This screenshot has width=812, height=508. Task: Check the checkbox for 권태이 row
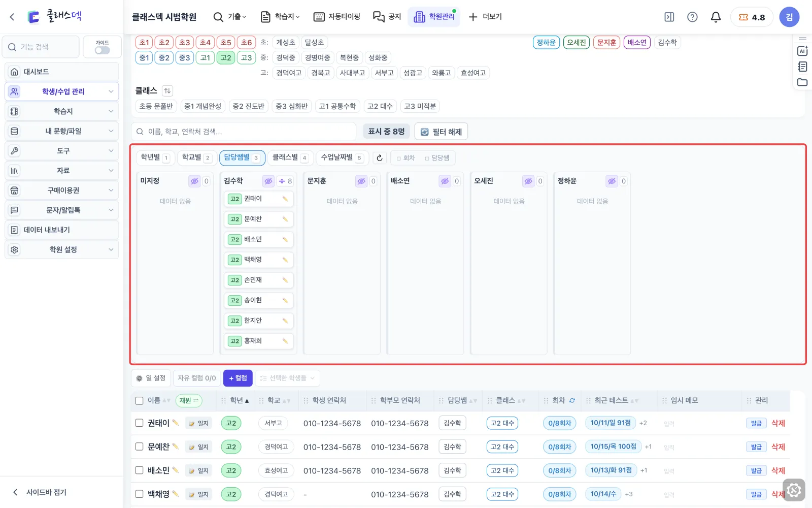[x=140, y=423]
